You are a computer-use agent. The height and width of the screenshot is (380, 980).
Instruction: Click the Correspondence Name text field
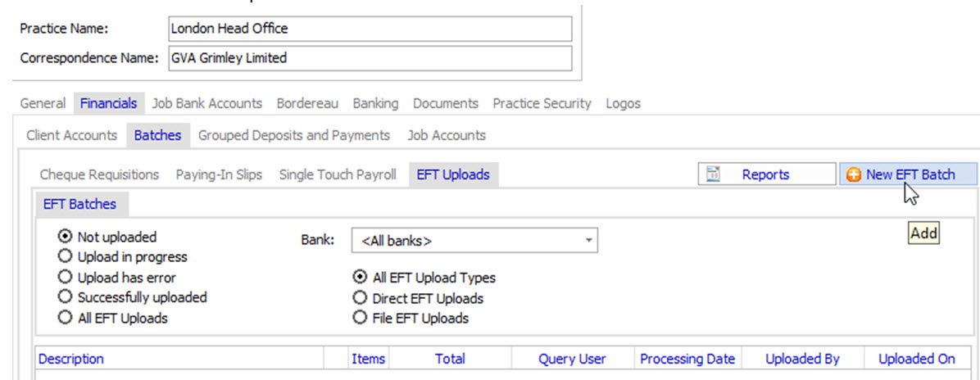369,58
